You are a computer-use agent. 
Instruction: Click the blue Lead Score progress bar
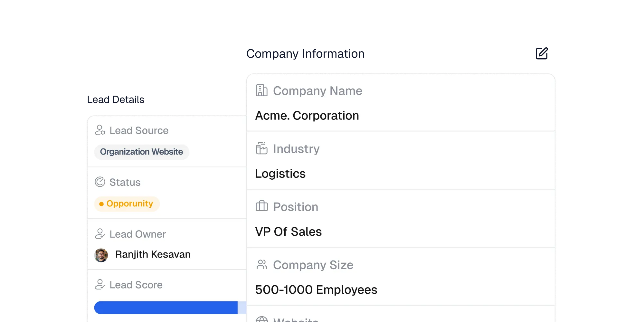point(166,308)
